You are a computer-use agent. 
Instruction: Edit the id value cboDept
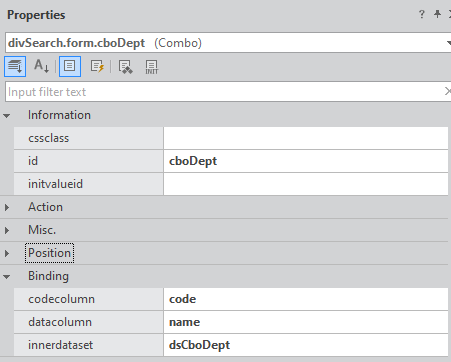click(306, 161)
